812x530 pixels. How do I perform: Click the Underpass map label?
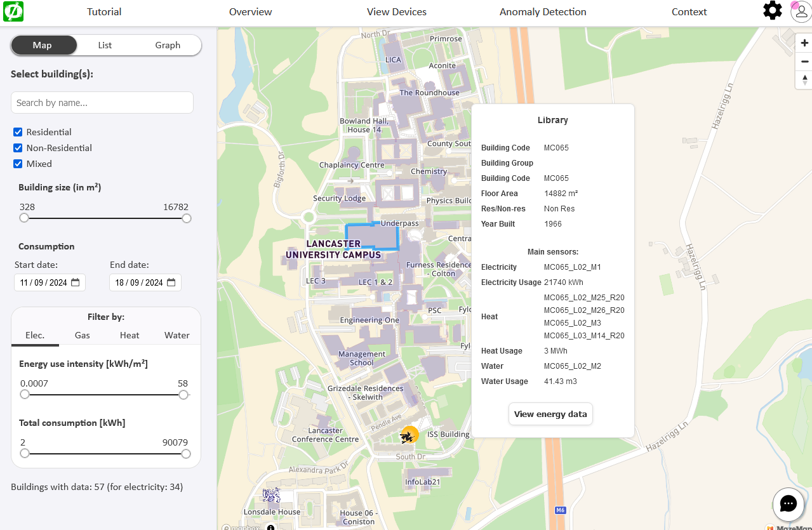pyautogui.click(x=400, y=223)
